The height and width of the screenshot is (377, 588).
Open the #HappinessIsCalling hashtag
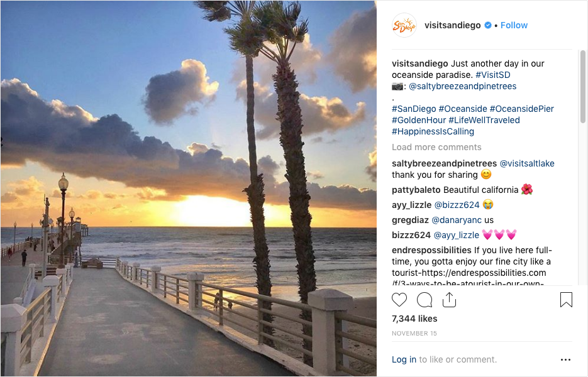[x=433, y=131]
